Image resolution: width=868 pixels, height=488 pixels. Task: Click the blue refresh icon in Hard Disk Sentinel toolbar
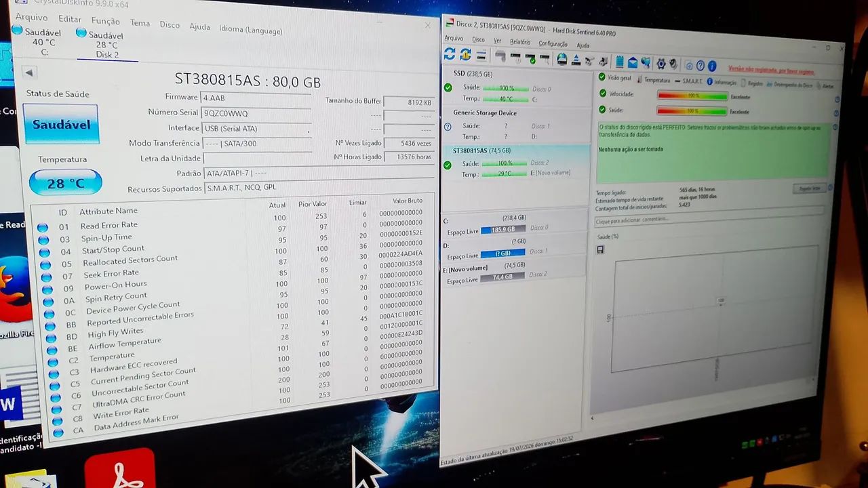coord(450,54)
